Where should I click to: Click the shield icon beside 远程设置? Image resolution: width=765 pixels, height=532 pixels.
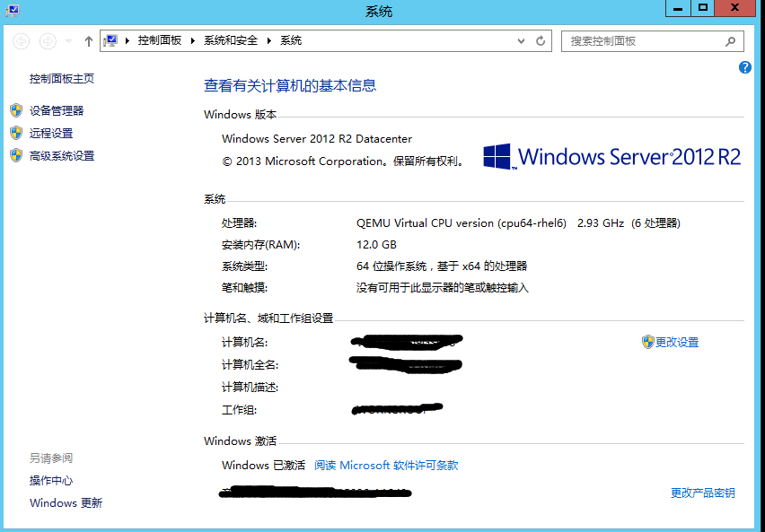(x=16, y=133)
